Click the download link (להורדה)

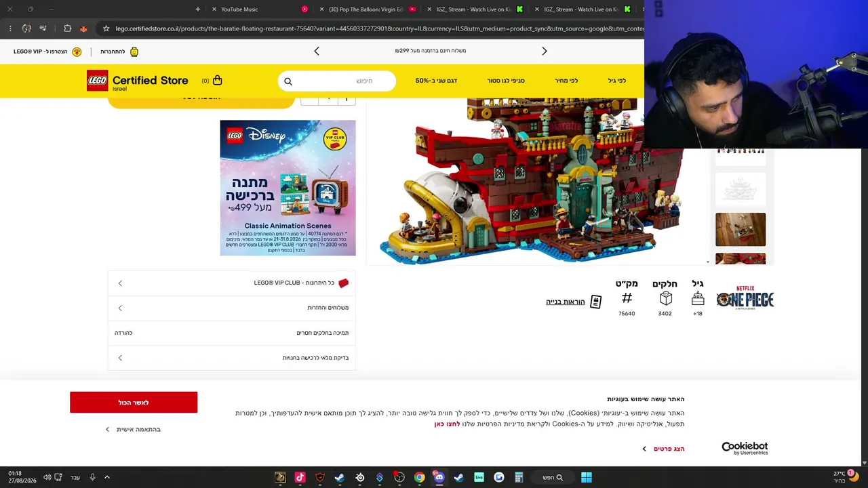(x=123, y=333)
